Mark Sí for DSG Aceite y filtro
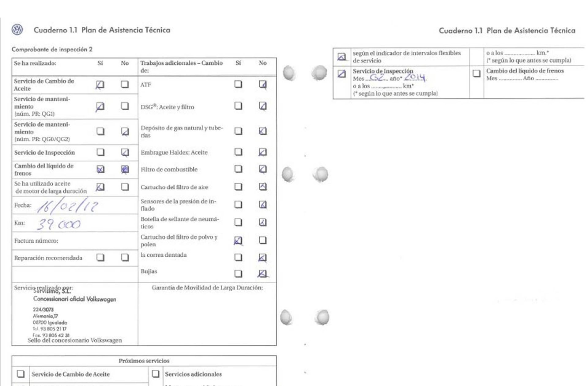Image resolution: width=588 pixels, height=386 pixels. pos(238,106)
